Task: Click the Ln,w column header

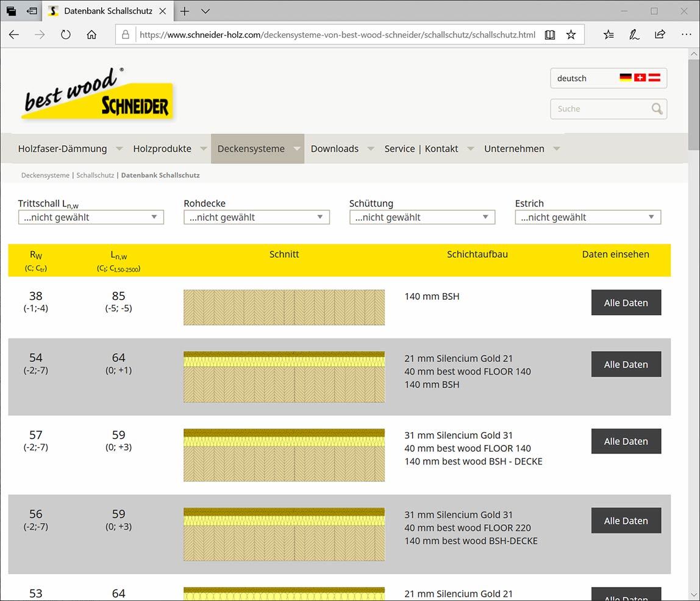Action: pyautogui.click(x=118, y=261)
